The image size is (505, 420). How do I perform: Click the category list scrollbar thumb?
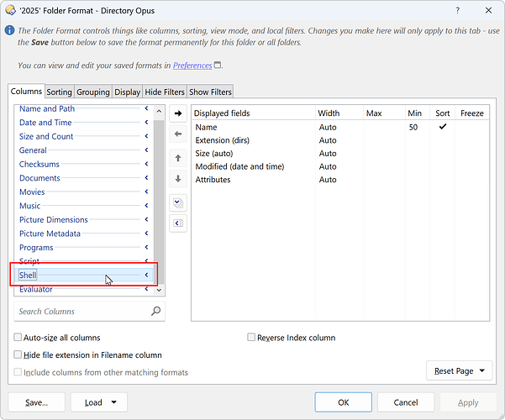point(159,202)
